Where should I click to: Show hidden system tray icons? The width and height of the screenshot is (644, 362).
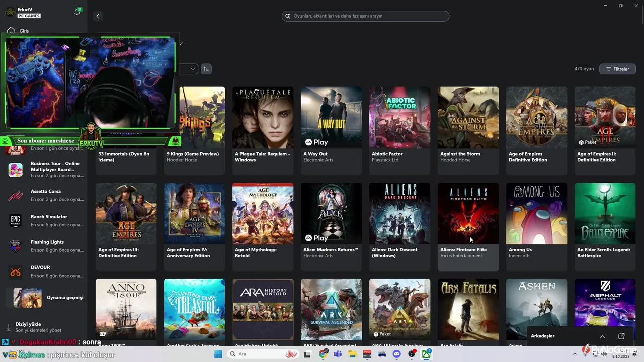575,354
